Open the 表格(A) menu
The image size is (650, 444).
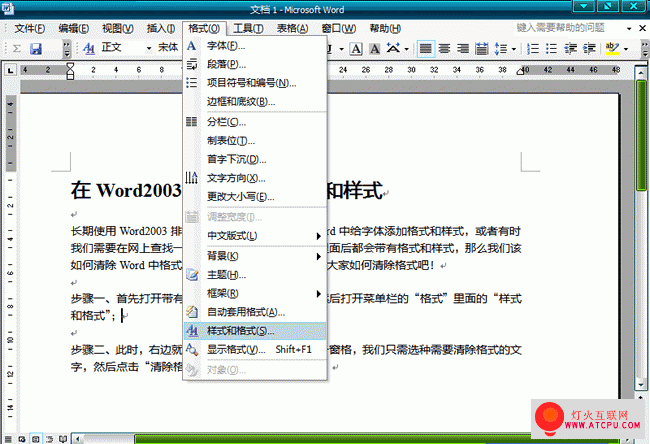point(293,29)
